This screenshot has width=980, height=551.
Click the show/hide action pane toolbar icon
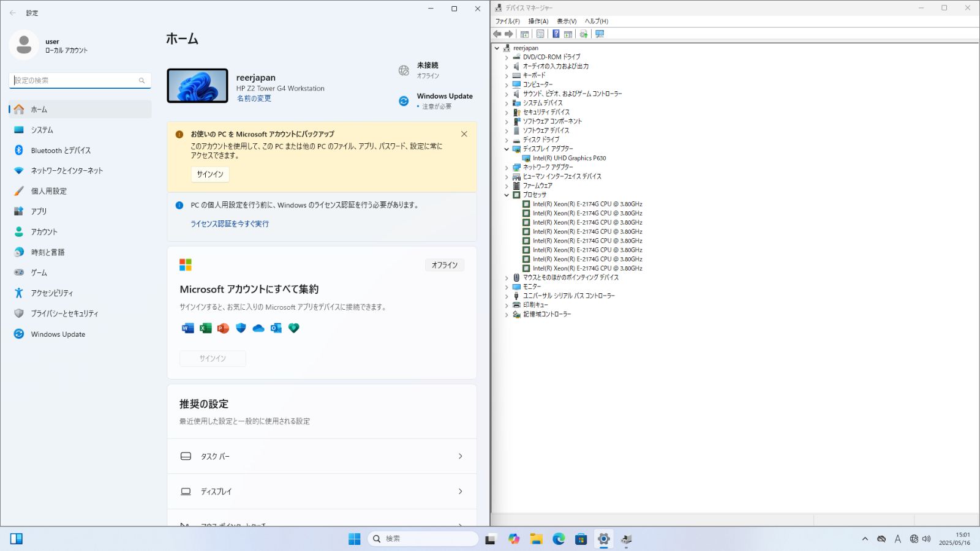pyautogui.click(x=568, y=34)
